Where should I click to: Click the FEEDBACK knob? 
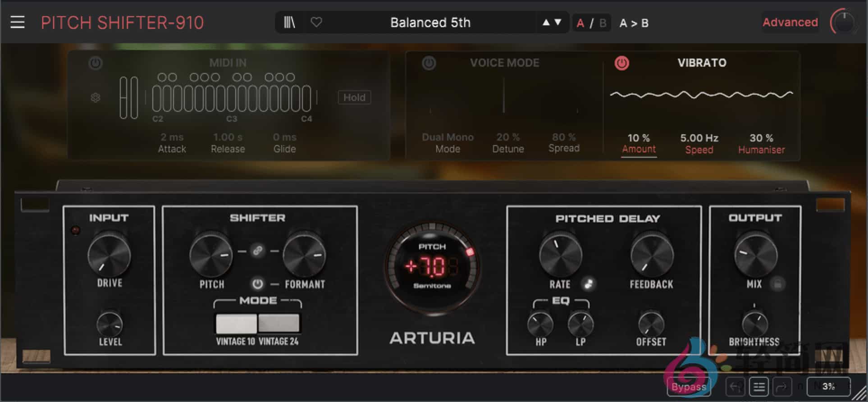click(652, 255)
